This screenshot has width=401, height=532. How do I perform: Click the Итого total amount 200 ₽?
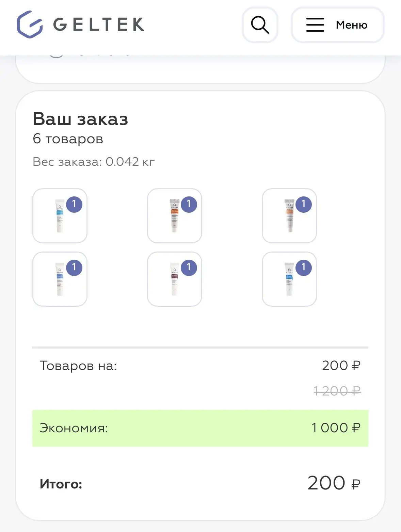[334, 483]
